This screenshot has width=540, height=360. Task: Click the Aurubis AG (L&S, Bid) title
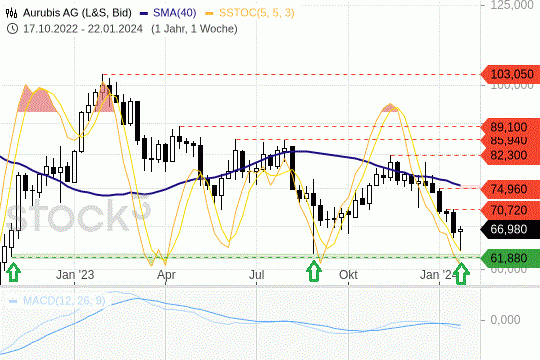77,13
